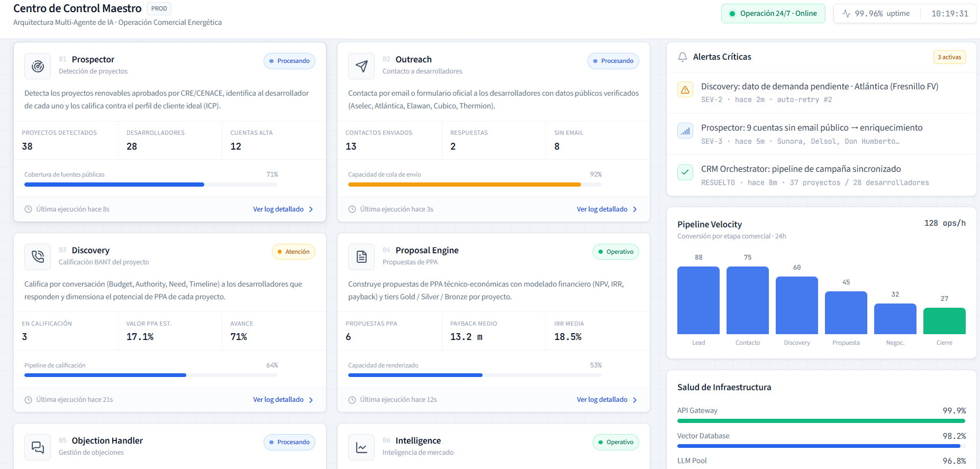This screenshot has width=980, height=469.
Task: Click the Discovery phone call icon
Action: point(38,257)
